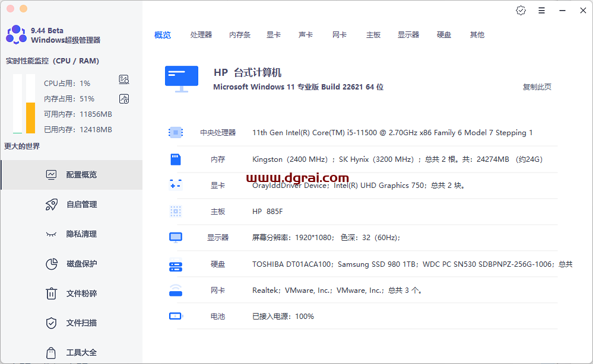Click the 配置概览 monitor sidebar icon
593x364 pixels.
(51, 174)
